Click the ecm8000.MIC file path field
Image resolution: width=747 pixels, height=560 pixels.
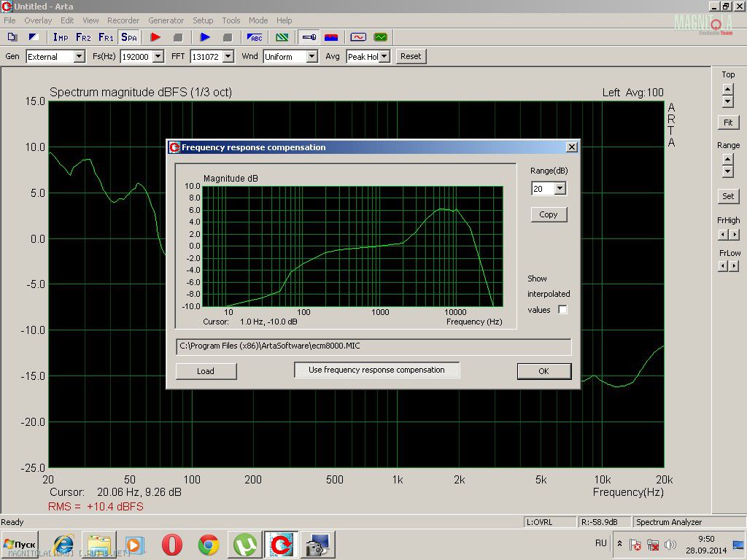pyautogui.click(x=373, y=346)
